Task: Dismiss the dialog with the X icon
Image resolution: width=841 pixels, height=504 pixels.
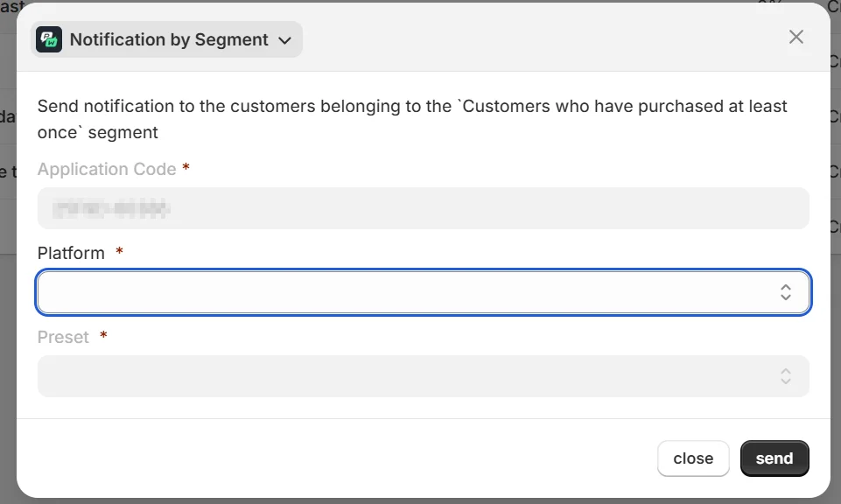Action: 795,37
